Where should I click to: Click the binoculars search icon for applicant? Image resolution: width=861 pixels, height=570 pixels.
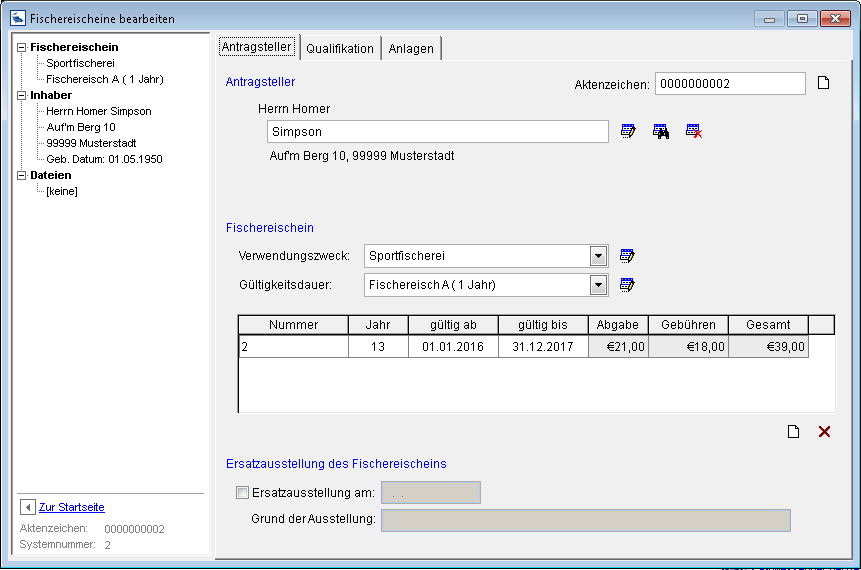[661, 131]
